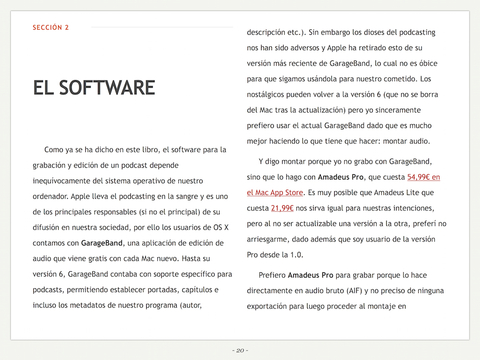Click bold 'Amadeus Pro' after 'Prefiero'
This screenshot has width=480, height=360.
point(310,275)
